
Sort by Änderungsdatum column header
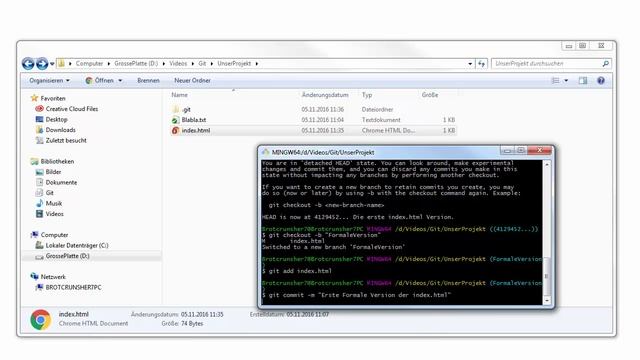[x=325, y=95]
